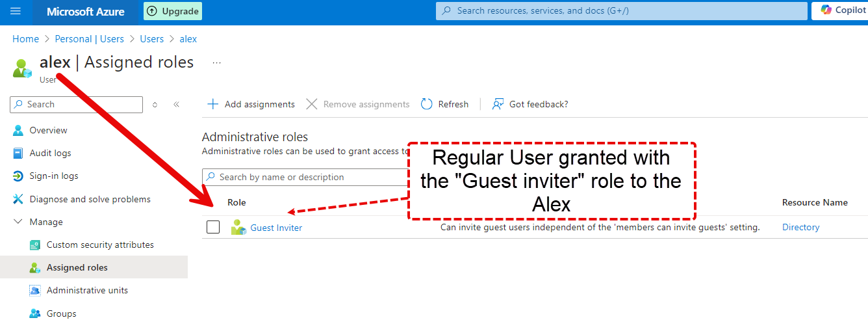Toggle sidebar expand/collapse arrows
The height and width of the screenshot is (320, 868).
coord(155,104)
